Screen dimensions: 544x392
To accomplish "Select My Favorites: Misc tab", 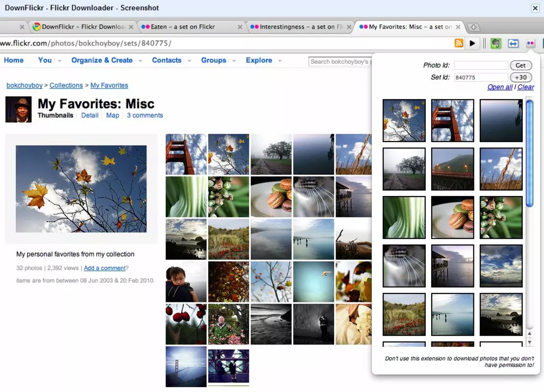I will [x=410, y=26].
